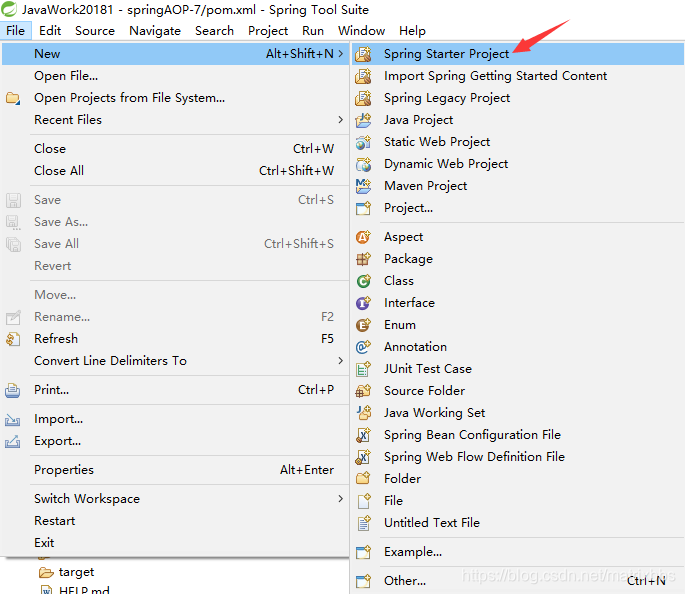Click the purple Interface icon
This screenshot has width=685, height=594.
click(x=363, y=303)
